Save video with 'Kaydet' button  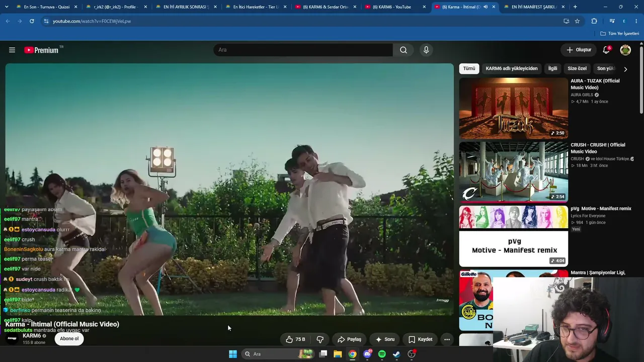click(x=421, y=339)
